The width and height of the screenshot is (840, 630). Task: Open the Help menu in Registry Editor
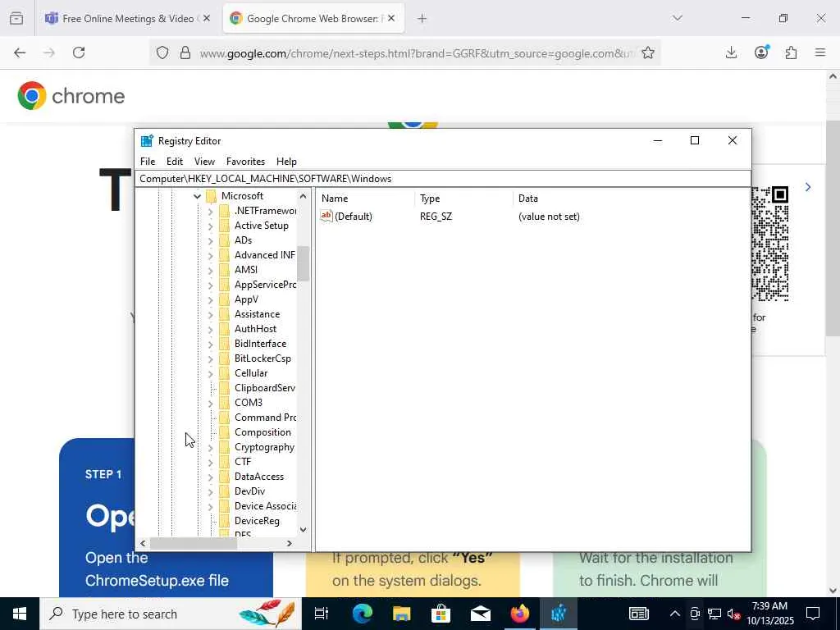click(286, 162)
